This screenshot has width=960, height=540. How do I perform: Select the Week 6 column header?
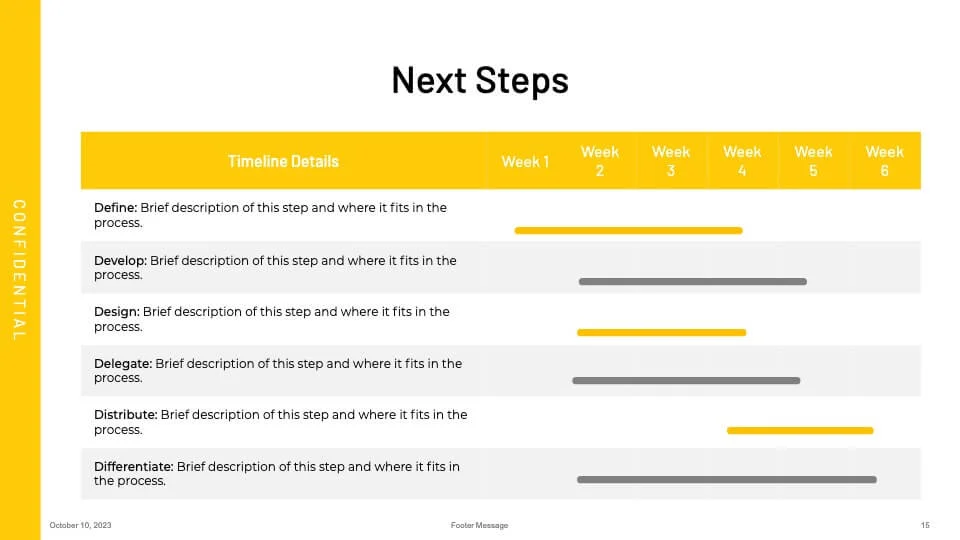point(885,161)
